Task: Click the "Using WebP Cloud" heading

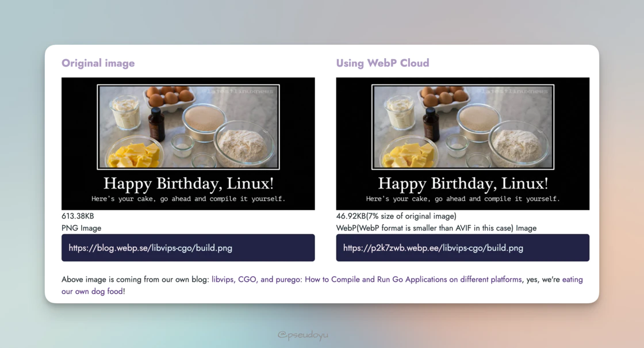Action: [x=382, y=63]
